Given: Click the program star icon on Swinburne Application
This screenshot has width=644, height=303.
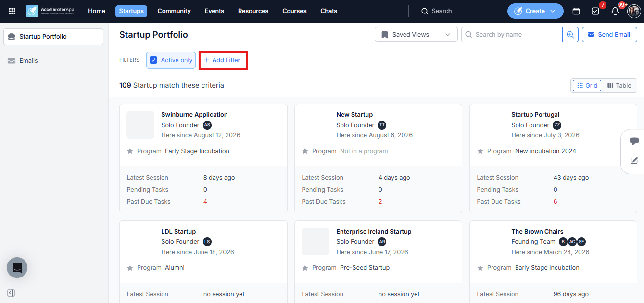Looking at the screenshot, I should (x=130, y=151).
